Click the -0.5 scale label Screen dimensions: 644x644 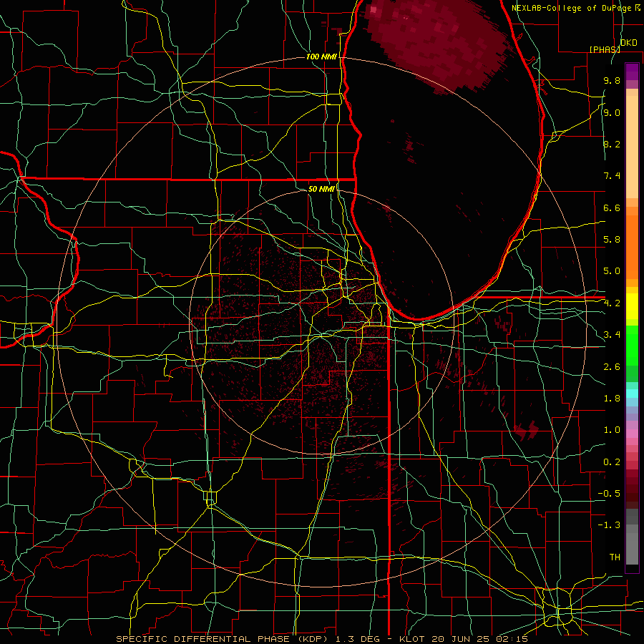(x=609, y=494)
